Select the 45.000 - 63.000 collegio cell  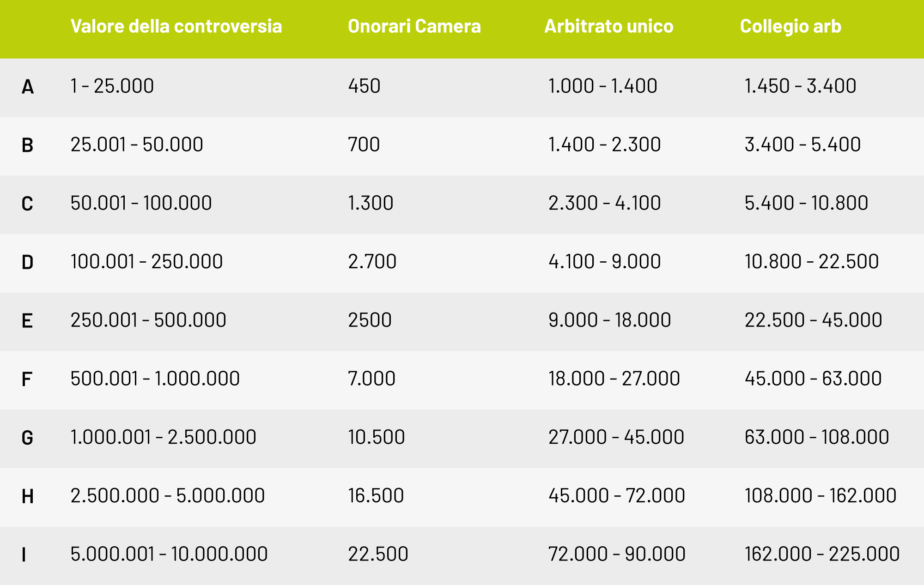pyautogui.click(x=813, y=379)
